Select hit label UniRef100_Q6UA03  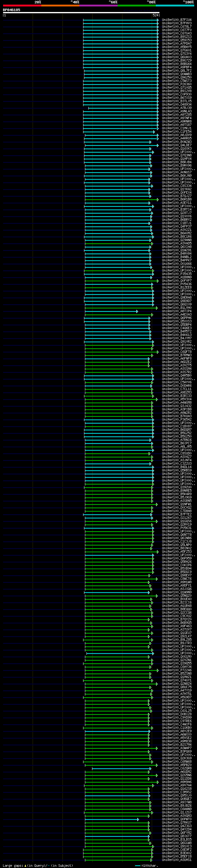click(x=177, y=57)
